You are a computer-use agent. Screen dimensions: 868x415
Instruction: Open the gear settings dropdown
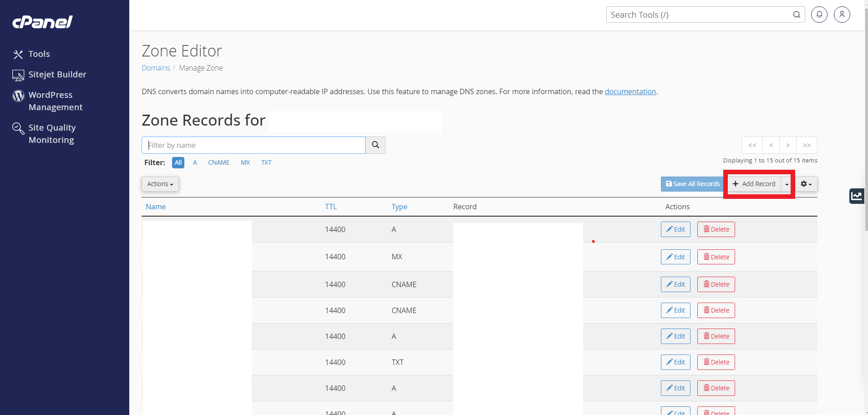click(806, 184)
